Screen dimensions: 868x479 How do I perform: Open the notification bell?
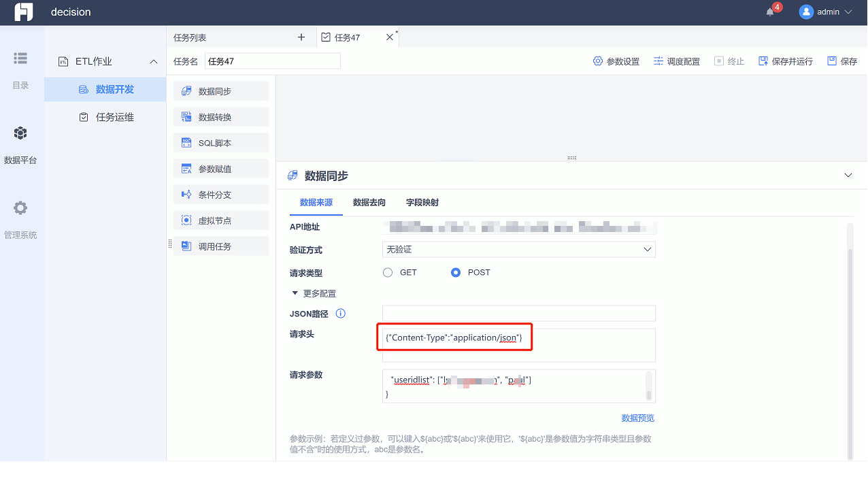click(x=770, y=12)
